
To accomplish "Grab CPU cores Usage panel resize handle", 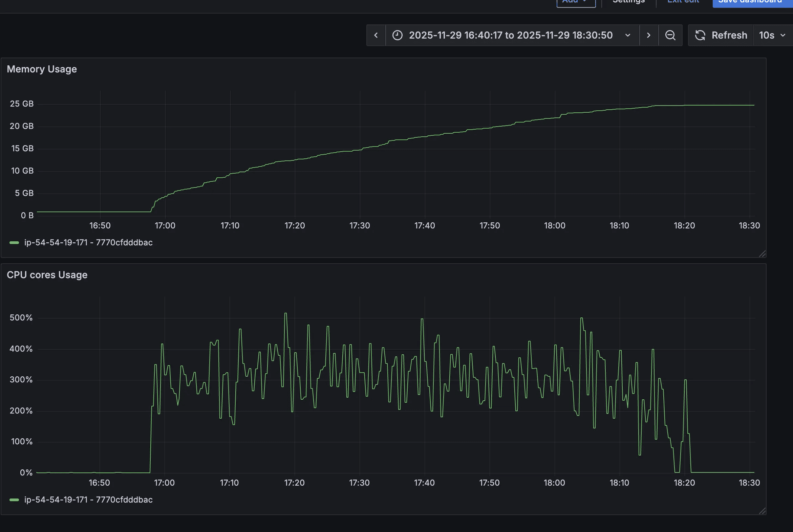I will click(x=762, y=511).
